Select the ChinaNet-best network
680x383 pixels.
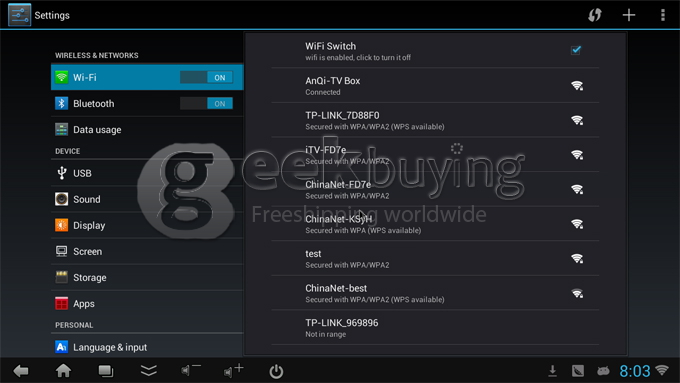(x=435, y=293)
